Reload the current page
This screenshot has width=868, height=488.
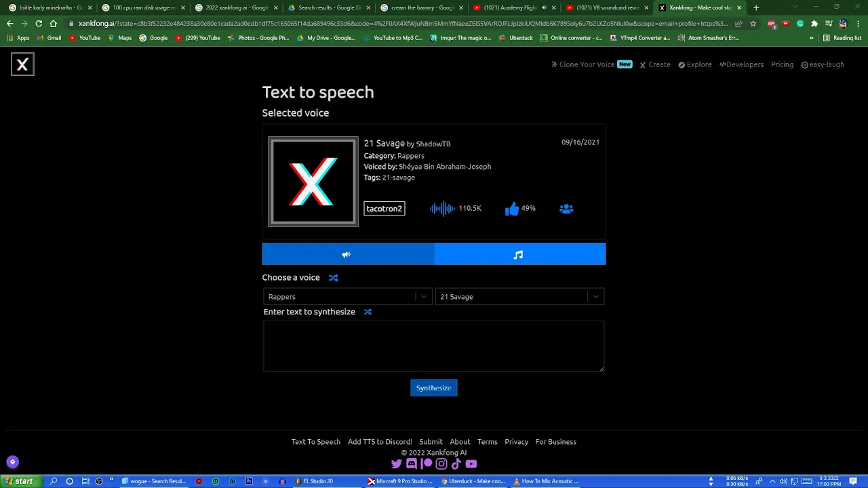pyautogui.click(x=39, y=23)
